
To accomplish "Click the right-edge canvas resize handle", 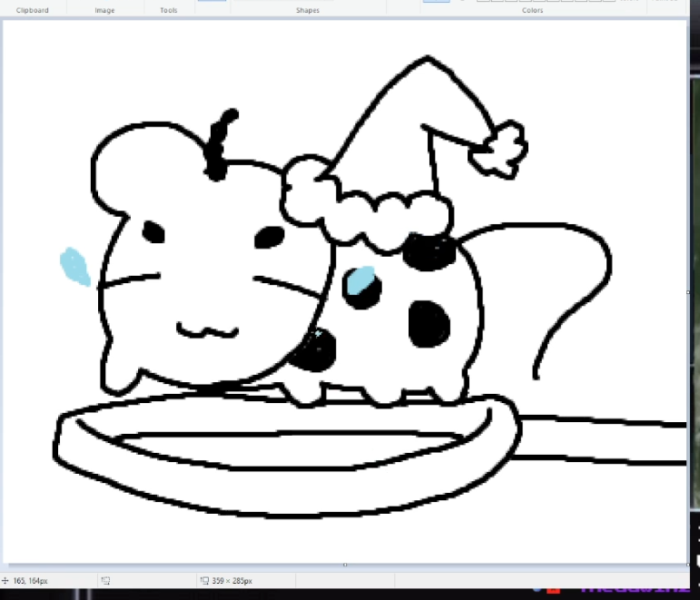I will pyautogui.click(x=688, y=292).
